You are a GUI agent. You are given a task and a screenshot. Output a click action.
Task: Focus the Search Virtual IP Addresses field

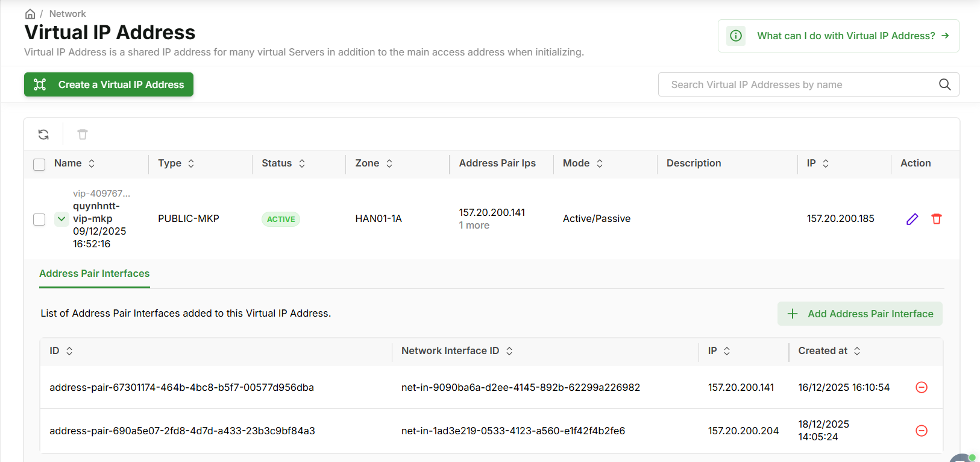[796, 85]
